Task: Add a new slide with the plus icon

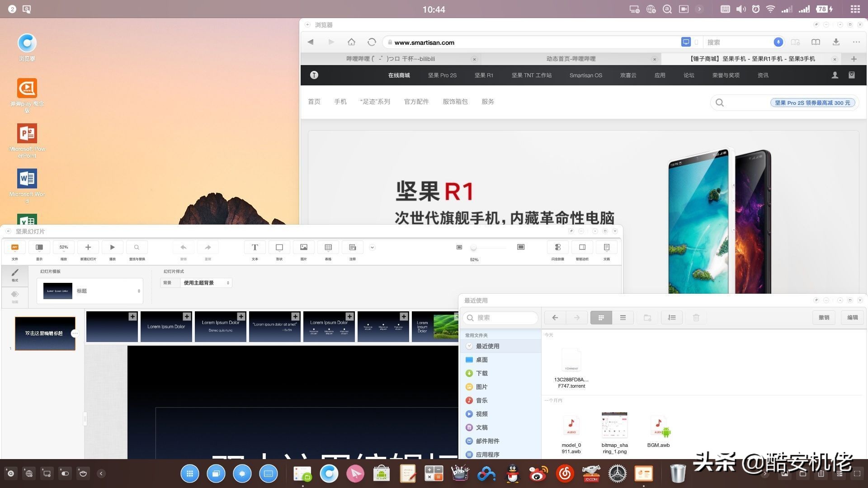Action: pos(88,247)
